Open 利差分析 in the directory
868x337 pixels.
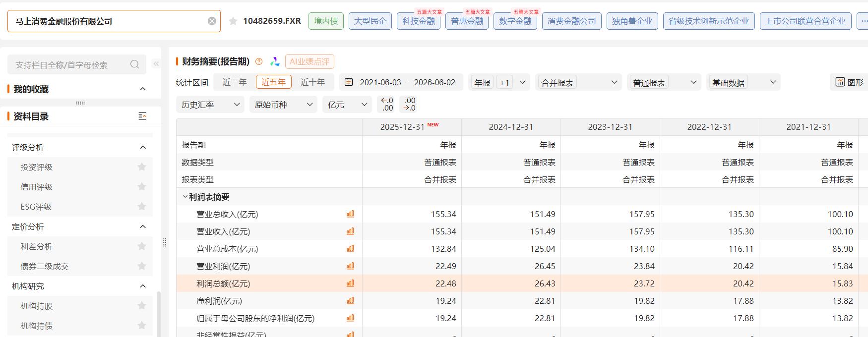(x=36, y=246)
